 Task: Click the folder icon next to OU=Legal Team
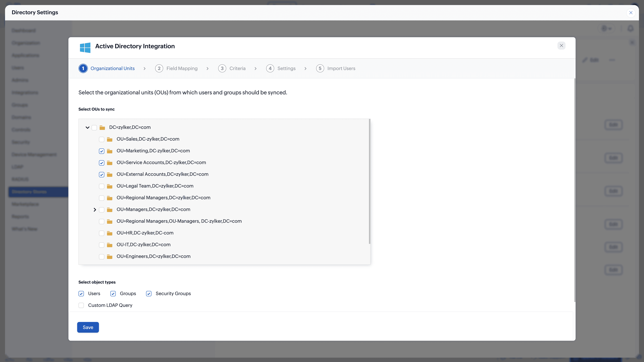(110, 186)
